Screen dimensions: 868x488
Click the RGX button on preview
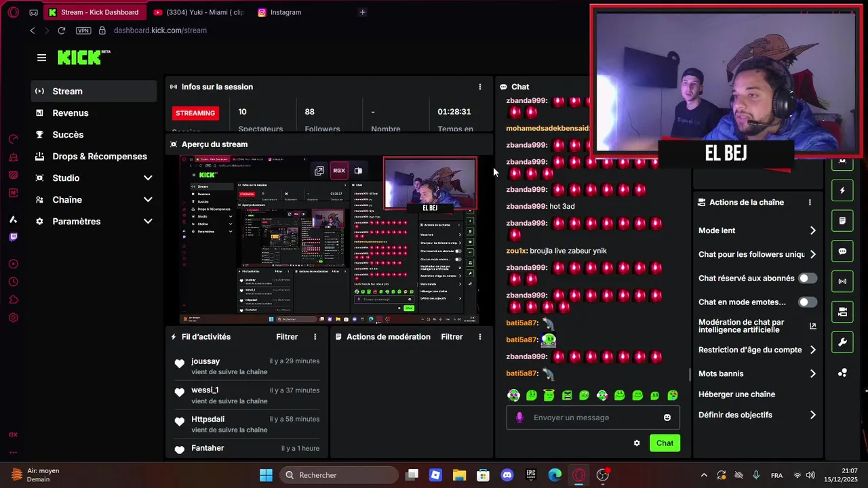pyautogui.click(x=339, y=171)
